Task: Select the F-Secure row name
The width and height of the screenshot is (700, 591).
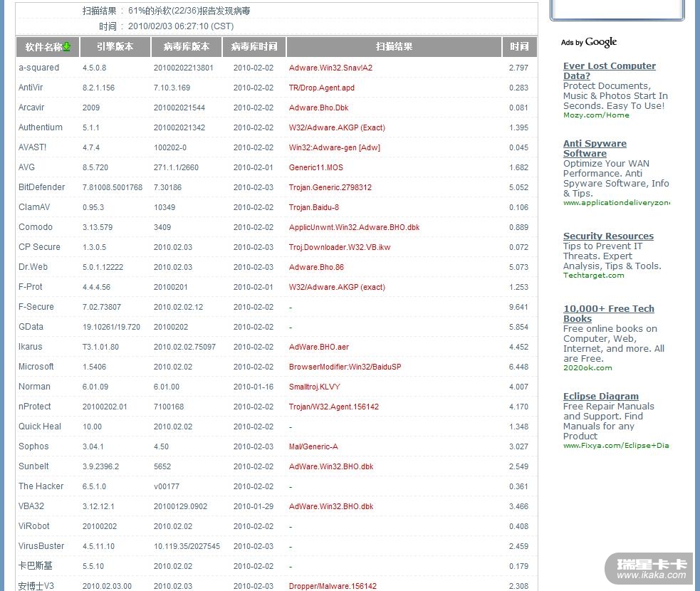Action: point(36,307)
